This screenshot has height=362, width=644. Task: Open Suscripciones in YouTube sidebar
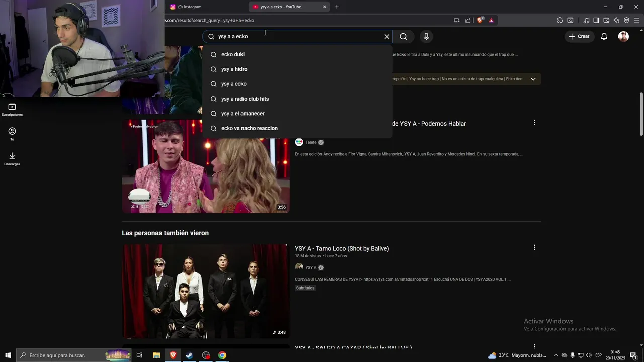12,109
